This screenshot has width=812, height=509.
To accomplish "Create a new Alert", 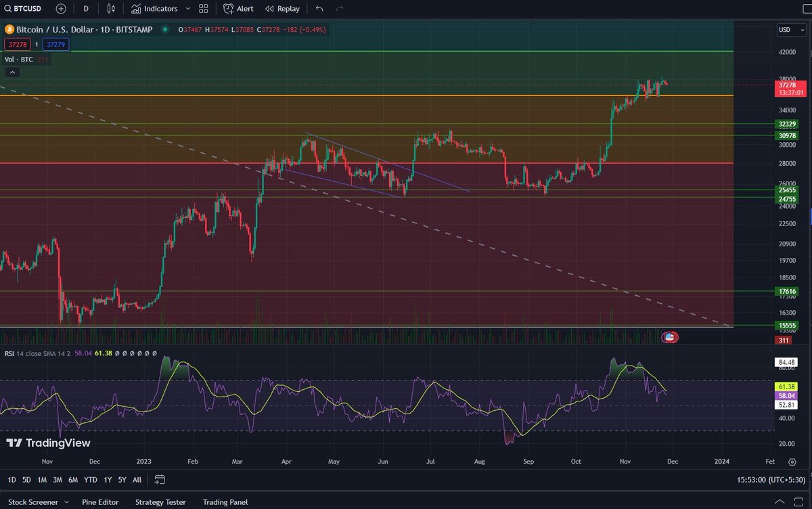I will pyautogui.click(x=239, y=9).
